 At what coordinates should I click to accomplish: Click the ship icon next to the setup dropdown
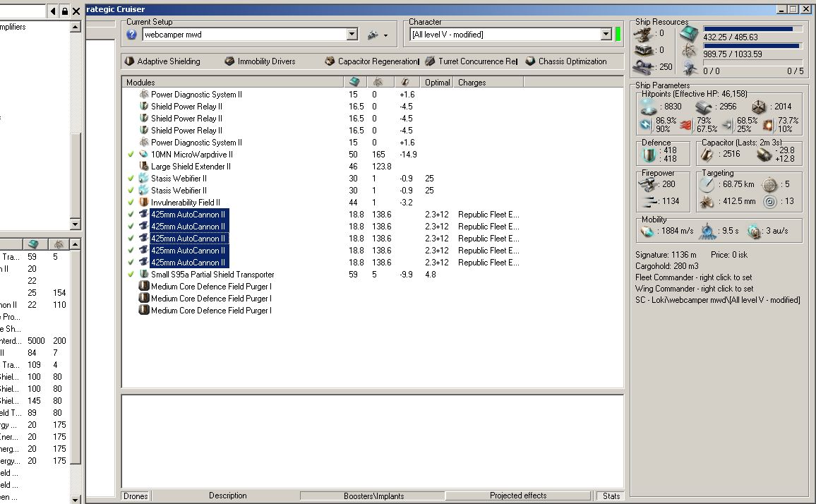(x=373, y=35)
